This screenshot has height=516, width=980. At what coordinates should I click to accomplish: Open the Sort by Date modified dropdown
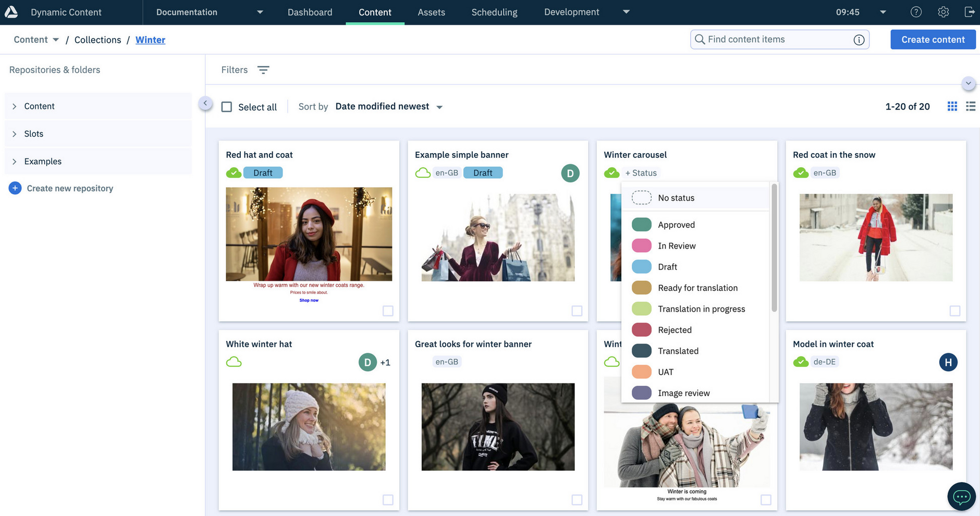tap(389, 106)
